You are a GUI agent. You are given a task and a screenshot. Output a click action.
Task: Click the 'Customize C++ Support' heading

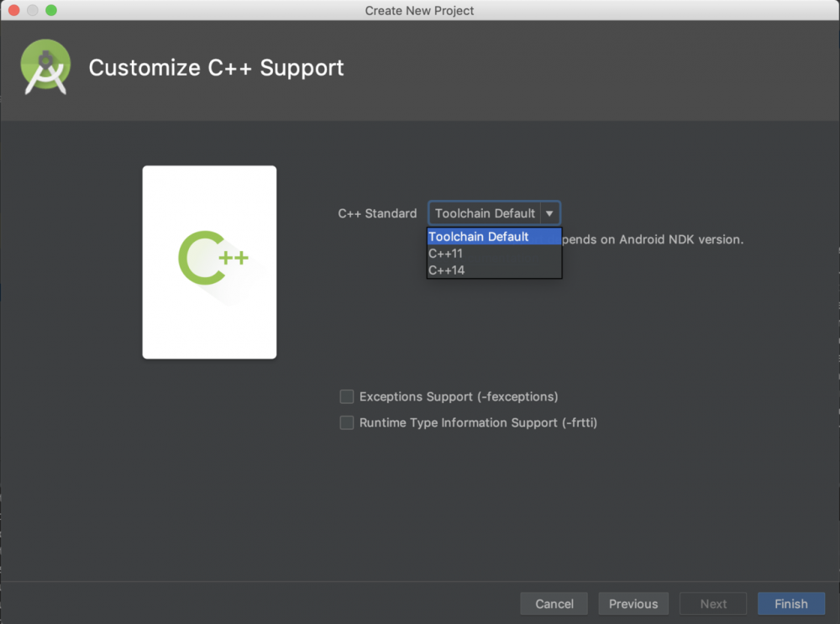216,68
